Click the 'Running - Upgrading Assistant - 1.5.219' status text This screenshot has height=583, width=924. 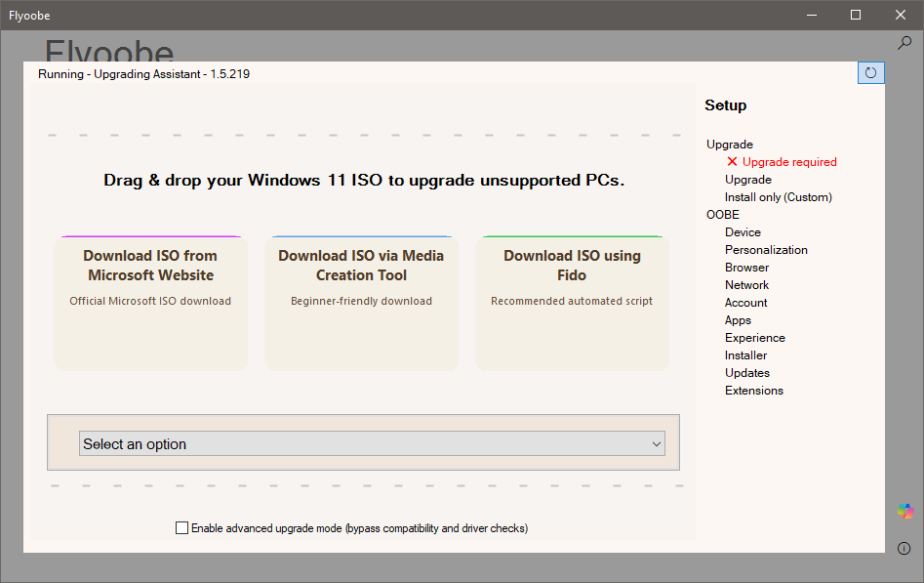coord(143,74)
